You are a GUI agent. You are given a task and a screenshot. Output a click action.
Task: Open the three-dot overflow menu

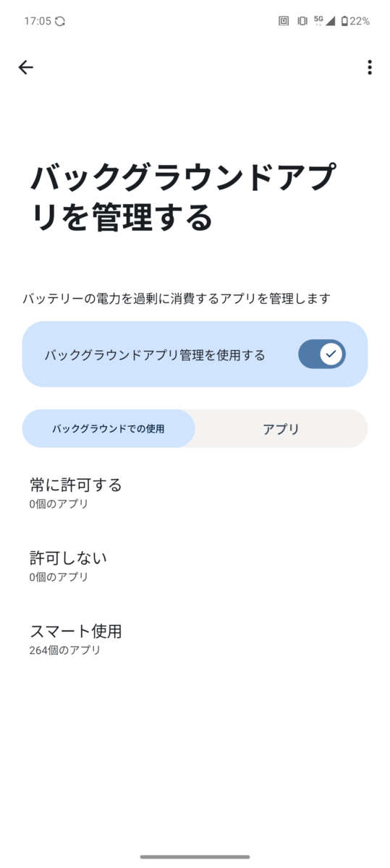[x=370, y=67]
